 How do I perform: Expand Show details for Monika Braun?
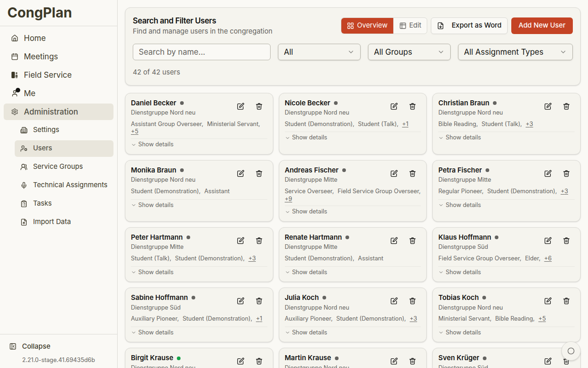[x=153, y=205]
